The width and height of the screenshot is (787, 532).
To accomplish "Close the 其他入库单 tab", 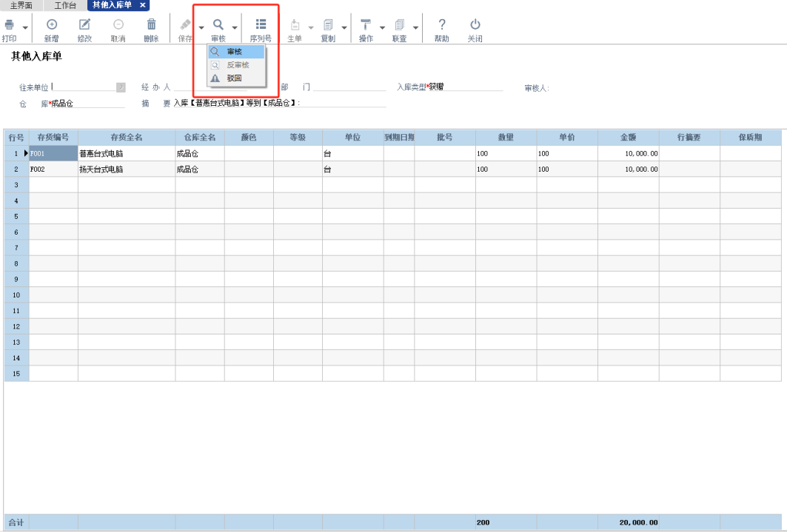I will (x=143, y=5).
